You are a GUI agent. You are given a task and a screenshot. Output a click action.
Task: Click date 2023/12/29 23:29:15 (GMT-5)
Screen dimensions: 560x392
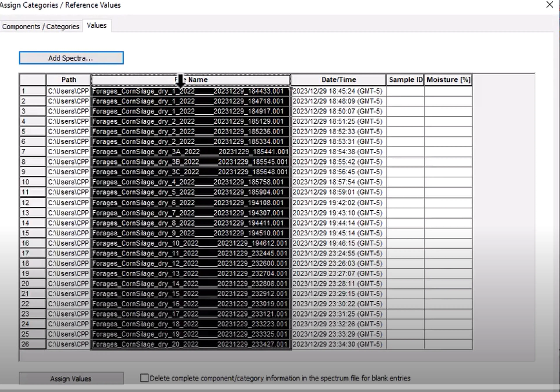pyautogui.click(x=338, y=294)
